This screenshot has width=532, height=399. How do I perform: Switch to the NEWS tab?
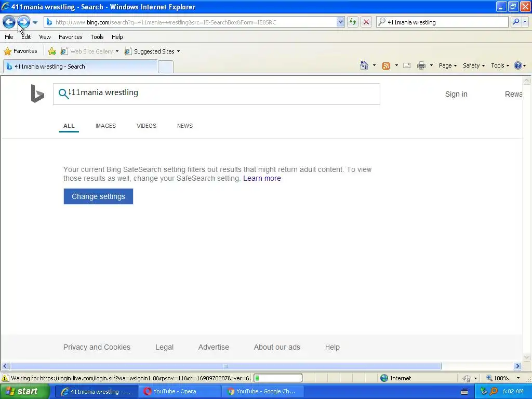(x=185, y=126)
